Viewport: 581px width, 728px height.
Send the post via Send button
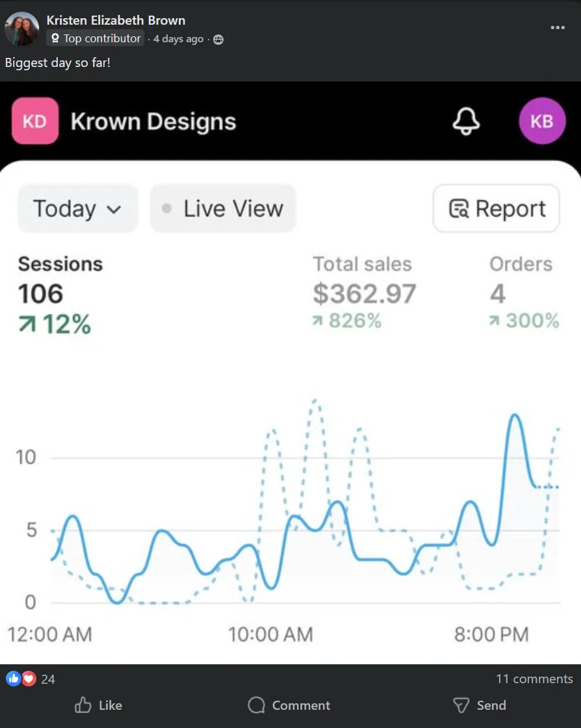[x=480, y=705]
